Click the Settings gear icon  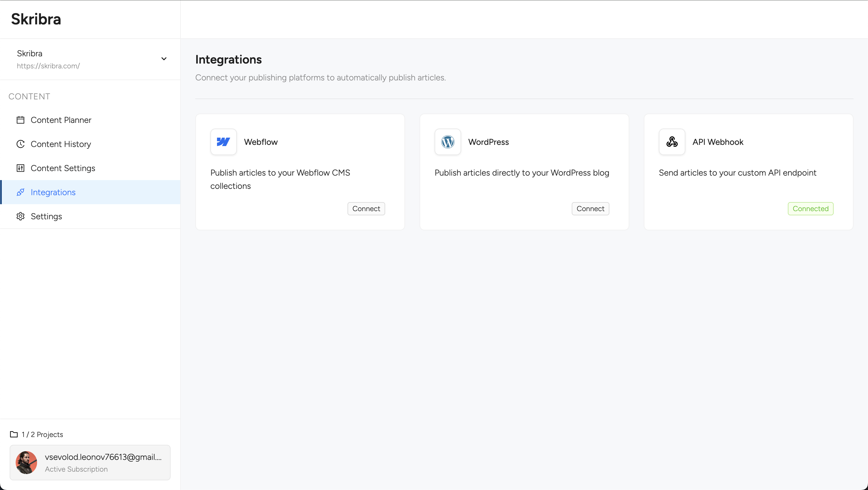click(20, 216)
